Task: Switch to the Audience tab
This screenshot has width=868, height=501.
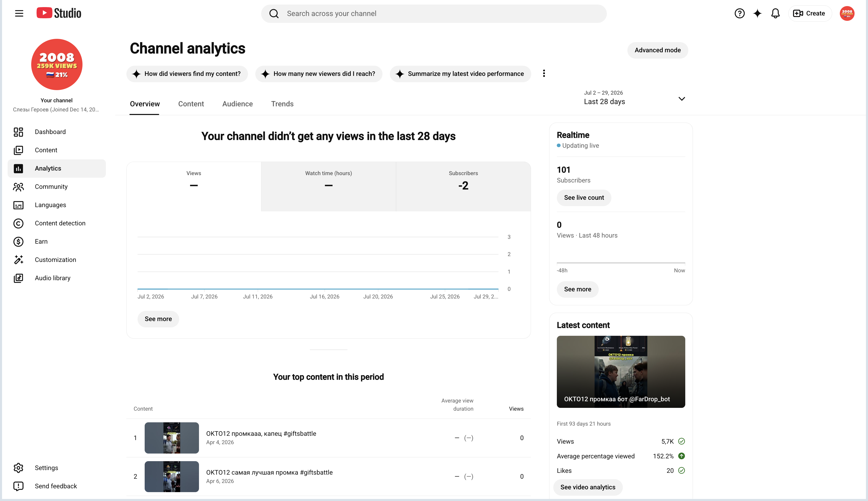Action: point(237,104)
